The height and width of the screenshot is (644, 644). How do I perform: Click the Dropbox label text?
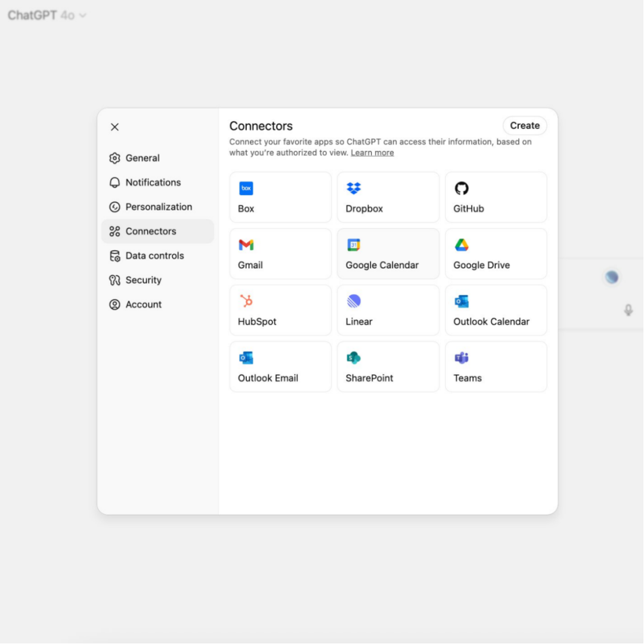(364, 209)
